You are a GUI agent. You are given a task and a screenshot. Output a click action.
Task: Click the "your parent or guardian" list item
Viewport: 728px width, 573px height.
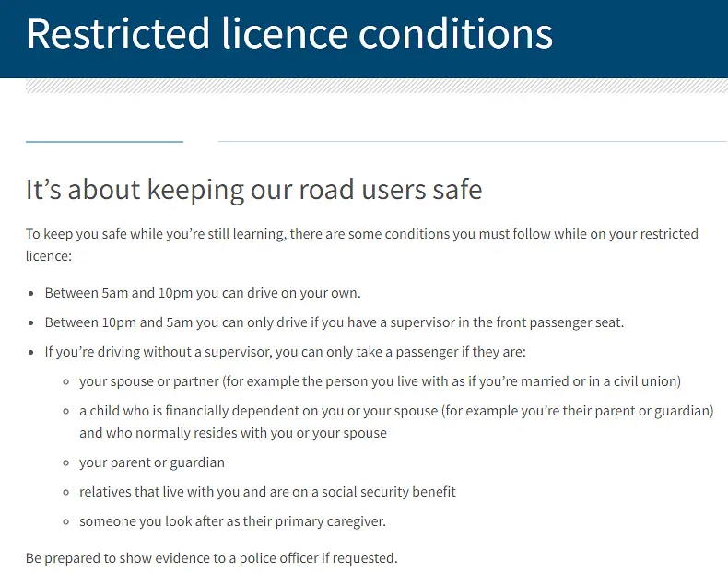coord(152,462)
